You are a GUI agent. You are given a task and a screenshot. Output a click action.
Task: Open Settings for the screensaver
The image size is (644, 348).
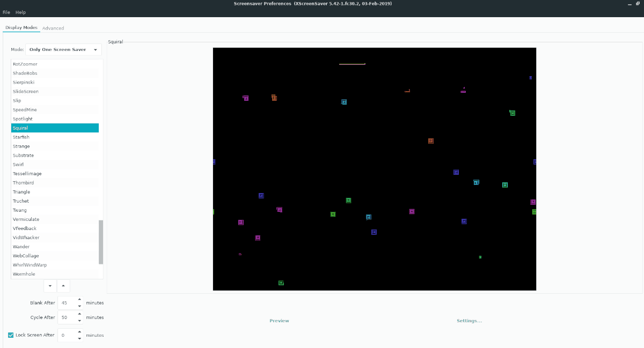click(469, 321)
